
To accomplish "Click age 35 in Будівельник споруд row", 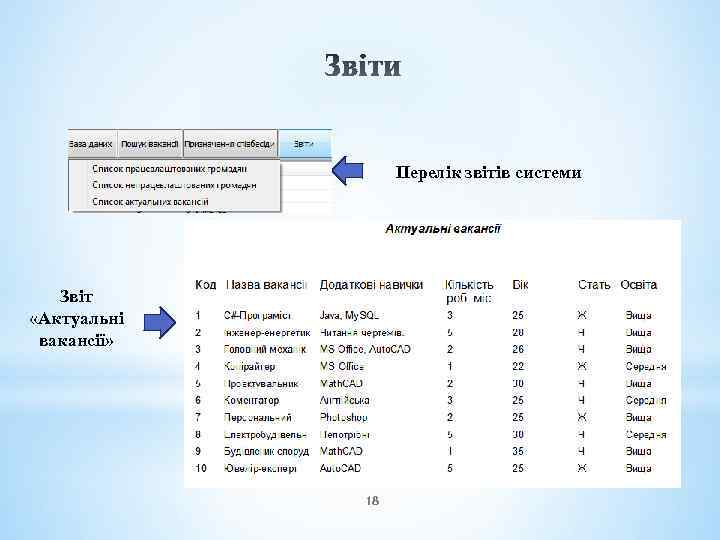I will tap(518, 451).
